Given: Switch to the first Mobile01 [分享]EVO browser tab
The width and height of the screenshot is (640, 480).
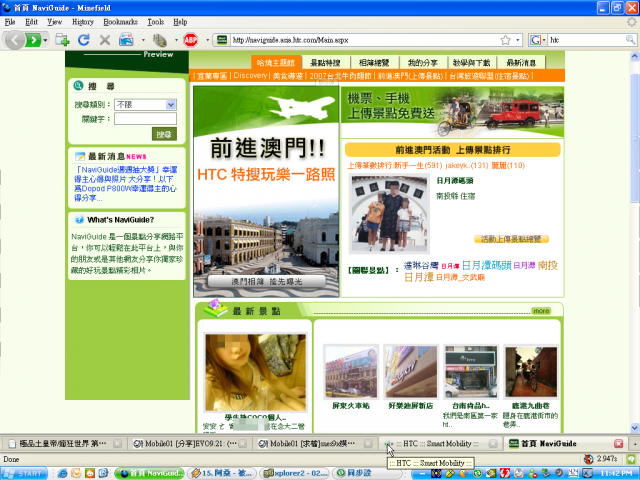Looking at the screenshot, I should [x=189, y=444].
